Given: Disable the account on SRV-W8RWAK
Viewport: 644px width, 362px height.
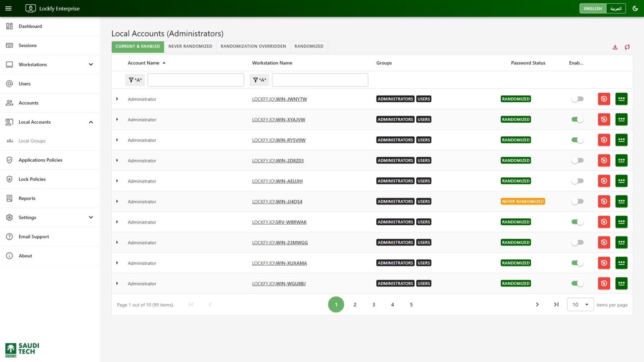Looking at the screenshot, I should pos(577,222).
